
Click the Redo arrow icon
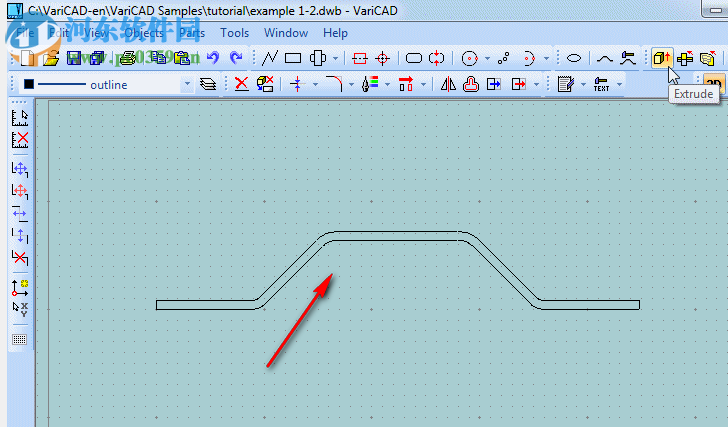click(x=236, y=58)
